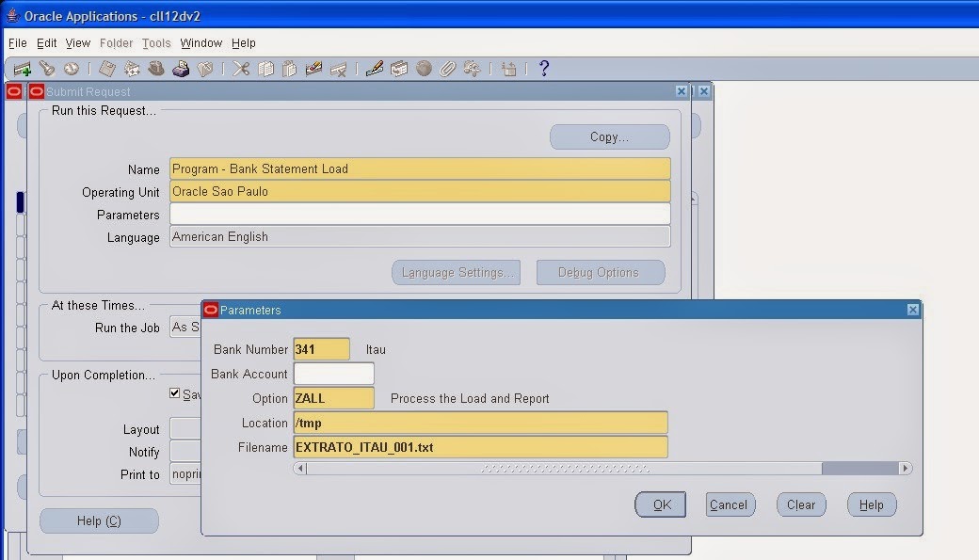Viewport: 979px width, 560px height.
Task: Open the Run the Job options
Action: tap(185, 327)
